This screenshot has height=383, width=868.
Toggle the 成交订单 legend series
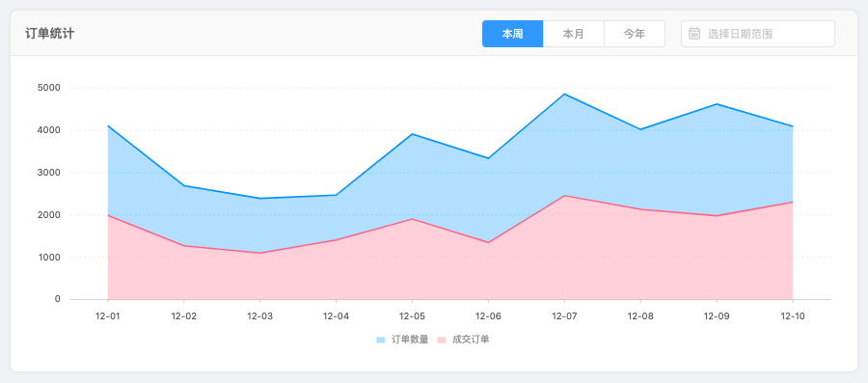coord(463,340)
